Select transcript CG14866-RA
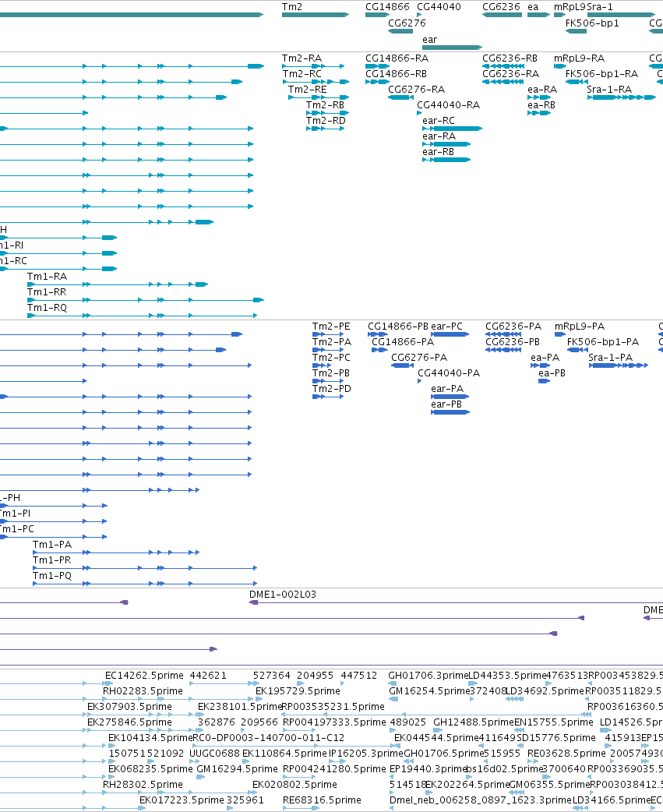Viewport: 663px width, 812px height. point(377,66)
